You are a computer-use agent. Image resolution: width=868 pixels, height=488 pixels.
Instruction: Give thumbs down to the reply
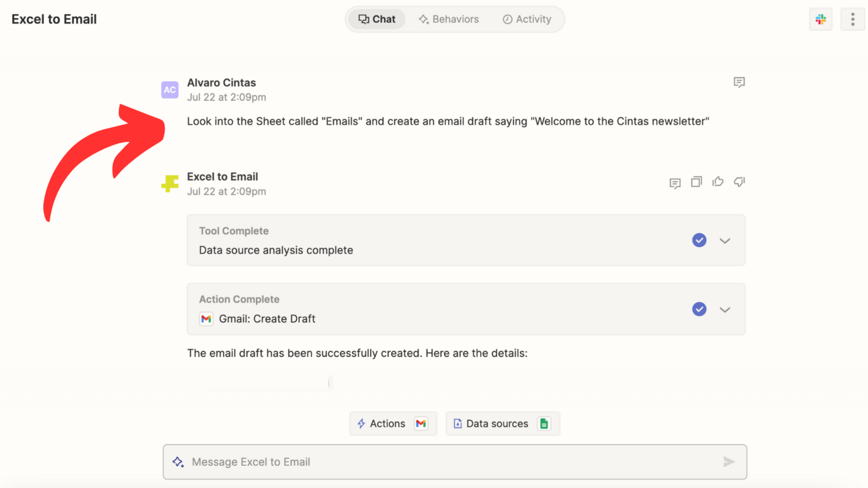[740, 182]
